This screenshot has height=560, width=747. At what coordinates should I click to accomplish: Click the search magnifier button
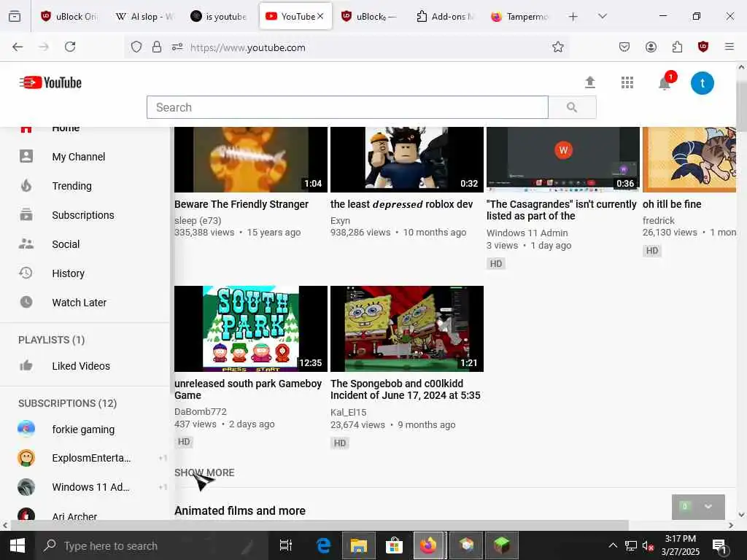pos(572,108)
